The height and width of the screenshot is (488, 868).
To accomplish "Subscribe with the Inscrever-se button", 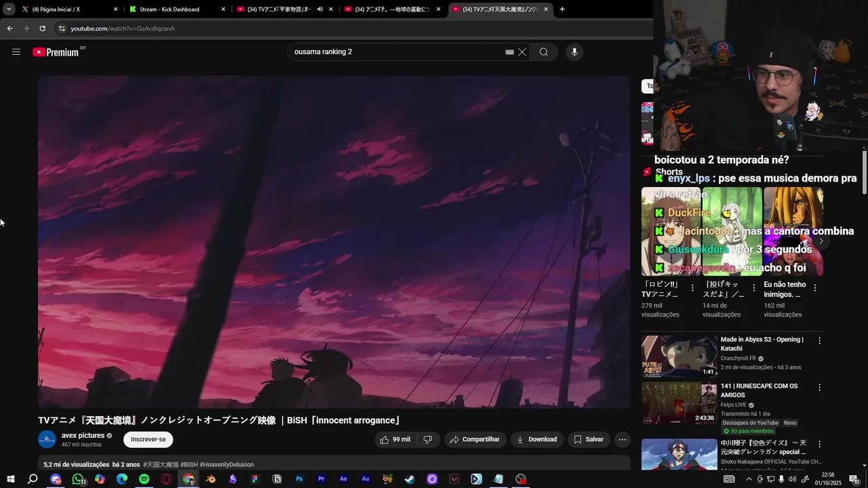I will click(x=149, y=440).
